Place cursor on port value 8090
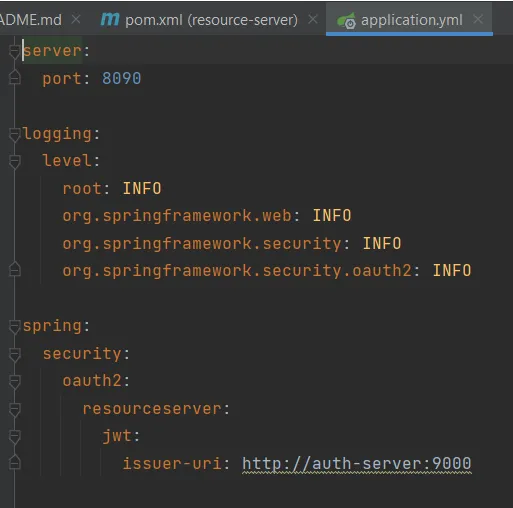Screen dimensions: 513x508 pyautogui.click(x=121, y=79)
